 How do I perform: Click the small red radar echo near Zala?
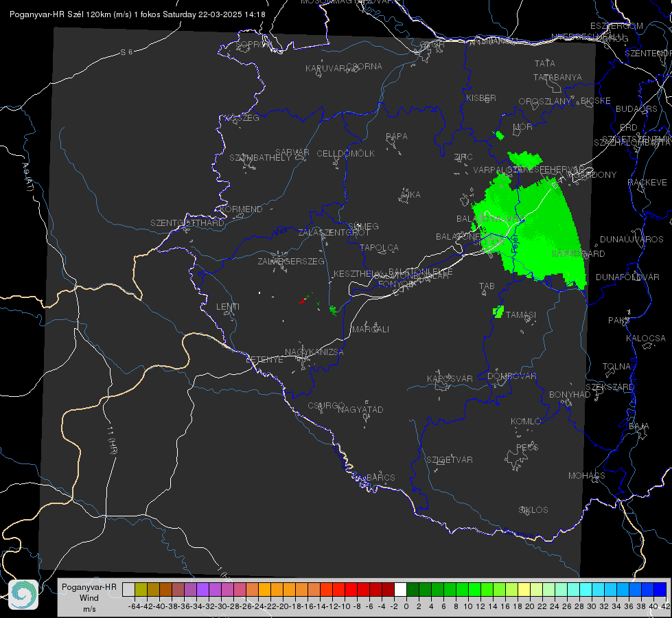coord(303,301)
